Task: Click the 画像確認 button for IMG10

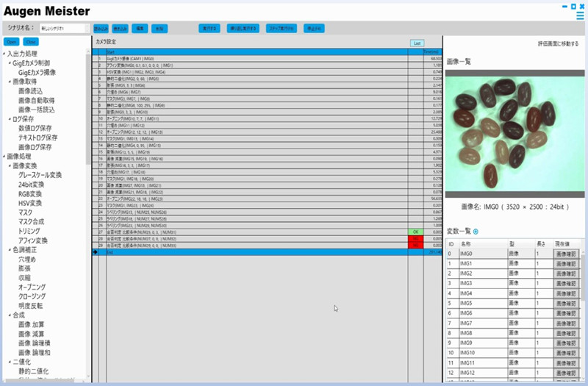Action: pos(566,353)
